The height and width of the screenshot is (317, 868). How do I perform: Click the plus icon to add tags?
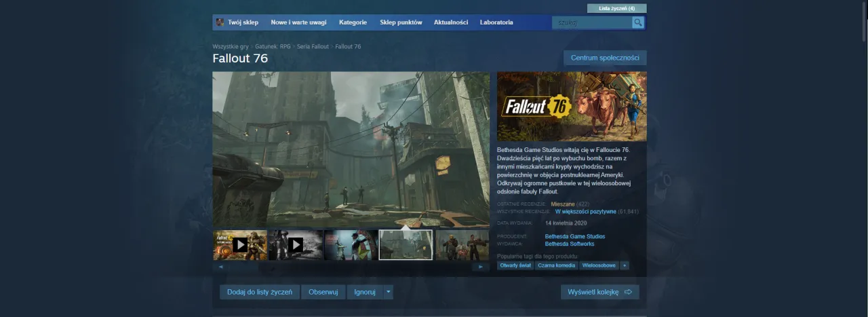[x=625, y=265]
